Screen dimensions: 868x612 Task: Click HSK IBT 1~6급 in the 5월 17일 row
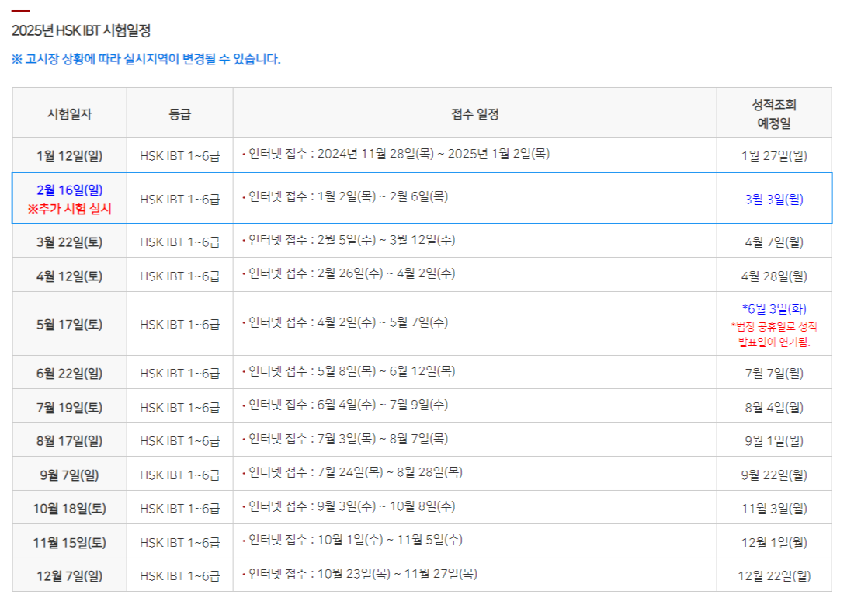click(x=180, y=325)
